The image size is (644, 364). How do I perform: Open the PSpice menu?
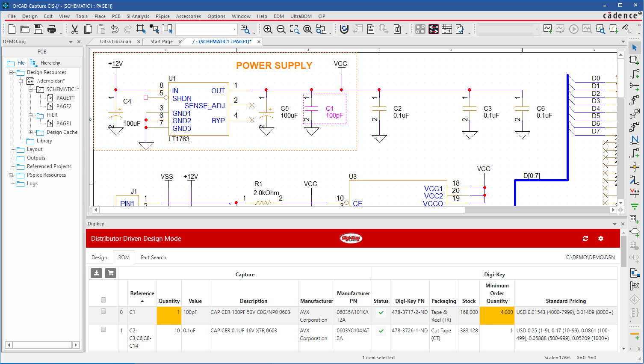162,16
